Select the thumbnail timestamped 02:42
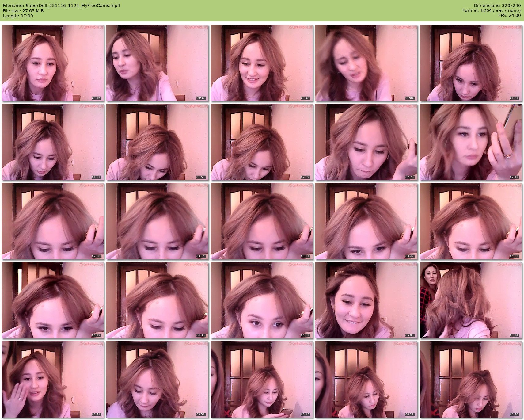Screen dimensions: 524x420 click(x=471, y=142)
